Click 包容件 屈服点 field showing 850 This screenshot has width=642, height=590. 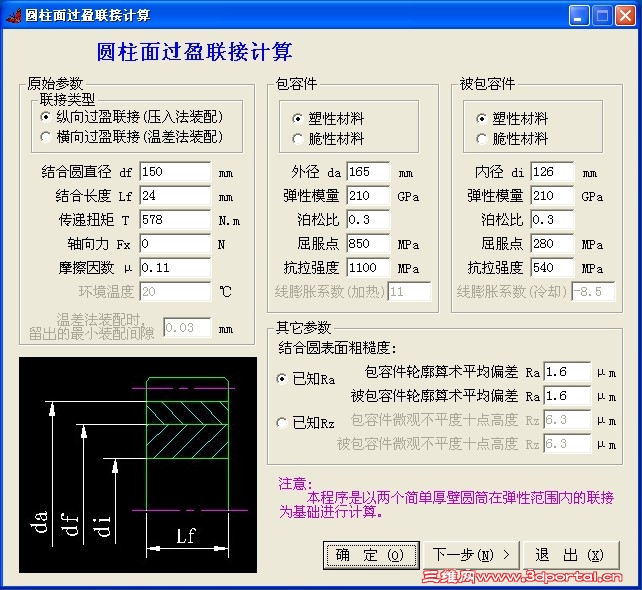[368, 244]
